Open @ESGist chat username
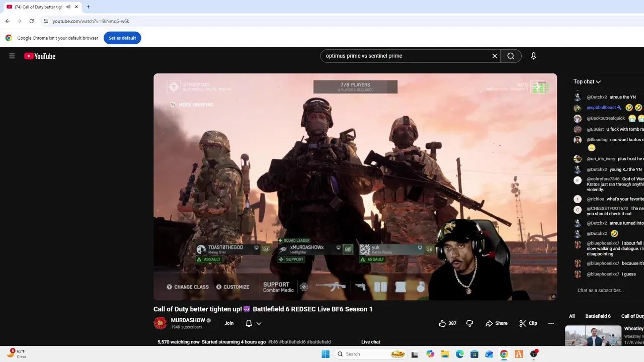Viewport: 644px width, 362px height. 595,129
